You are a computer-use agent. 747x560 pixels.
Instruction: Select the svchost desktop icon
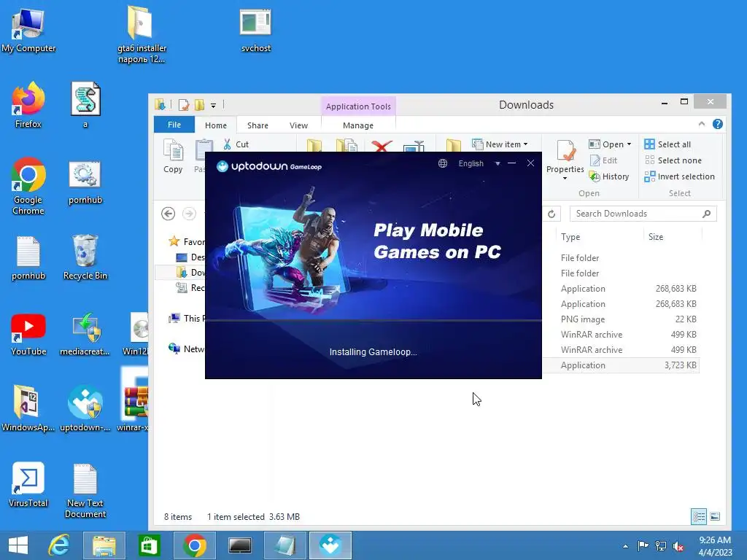tap(256, 31)
